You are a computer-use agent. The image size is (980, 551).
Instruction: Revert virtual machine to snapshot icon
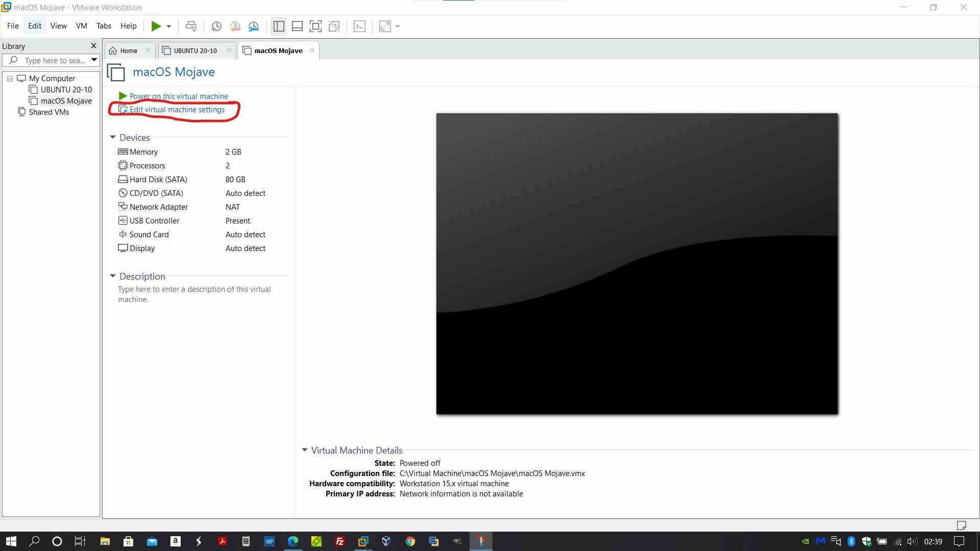tap(235, 27)
